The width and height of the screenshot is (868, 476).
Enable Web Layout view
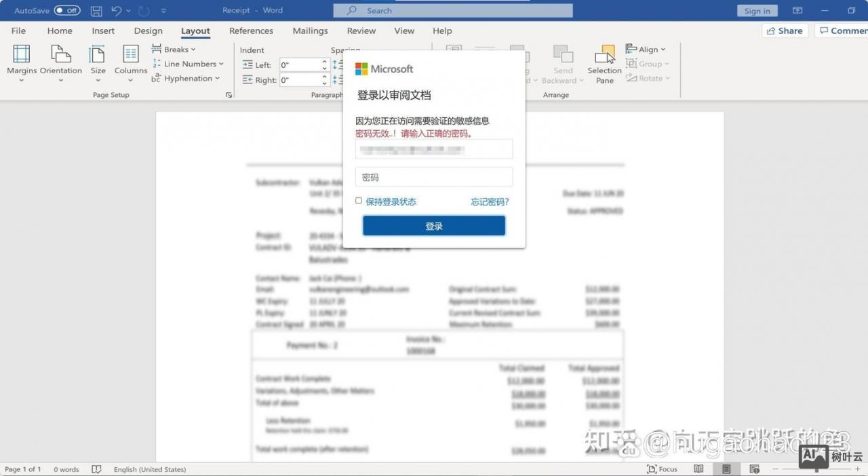(754, 469)
